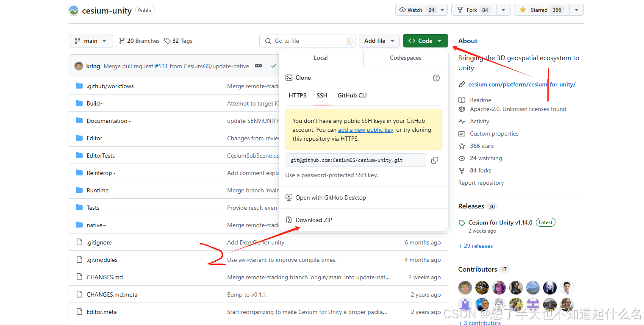This screenshot has width=644, height=325.
Task: Click the link icon beside cesium.com URL
Action: coord(462,84)
